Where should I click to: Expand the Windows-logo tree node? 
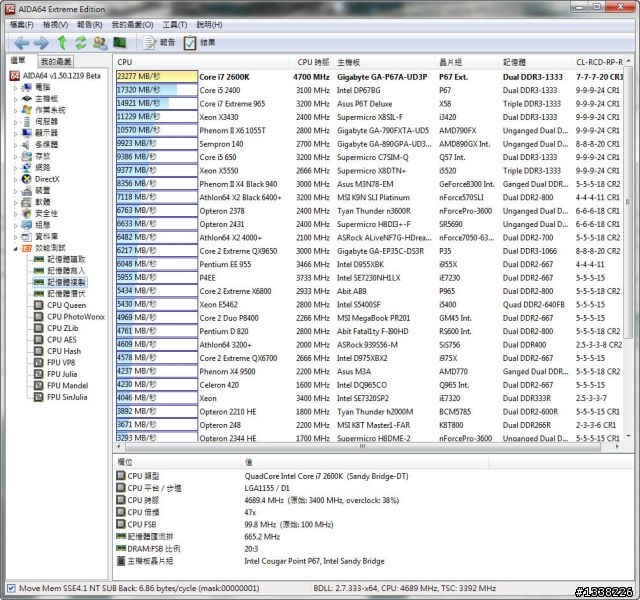click(16, 110)
